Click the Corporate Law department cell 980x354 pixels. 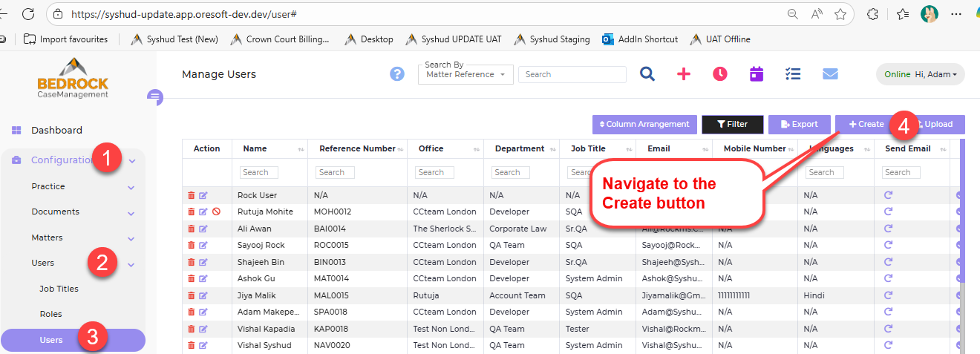518,229
